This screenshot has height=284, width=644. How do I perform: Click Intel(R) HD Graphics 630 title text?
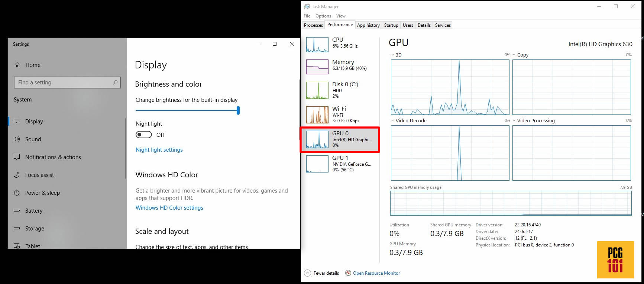(x=600, y=44)
